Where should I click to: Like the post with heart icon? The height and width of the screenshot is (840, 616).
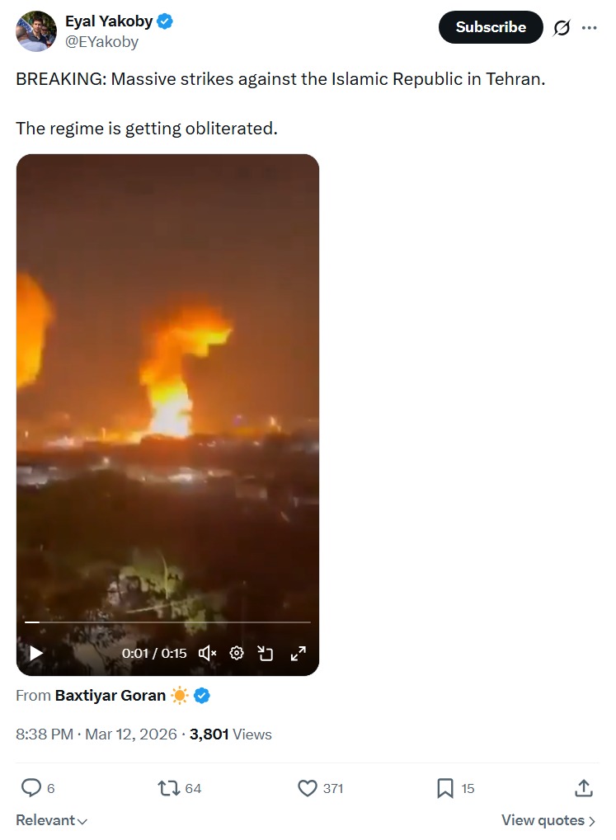coord(308,788)
